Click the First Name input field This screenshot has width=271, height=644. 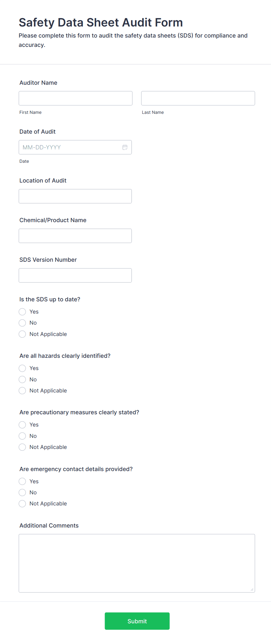coord(75,98)
